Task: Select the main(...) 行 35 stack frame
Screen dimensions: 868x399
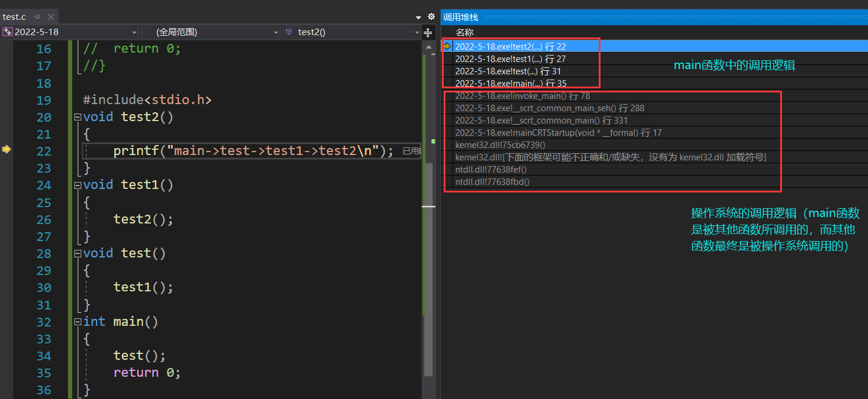Action: tap(510, 83)
